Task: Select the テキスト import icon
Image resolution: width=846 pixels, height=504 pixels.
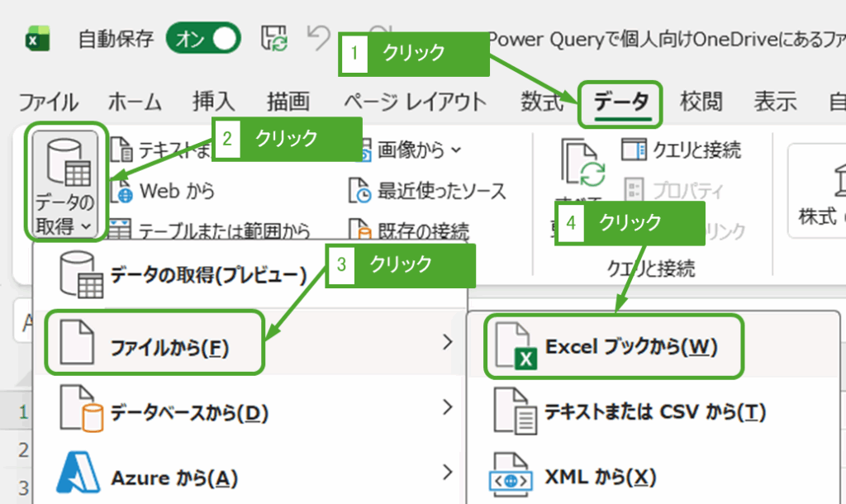Action: [x=124, y=150]
